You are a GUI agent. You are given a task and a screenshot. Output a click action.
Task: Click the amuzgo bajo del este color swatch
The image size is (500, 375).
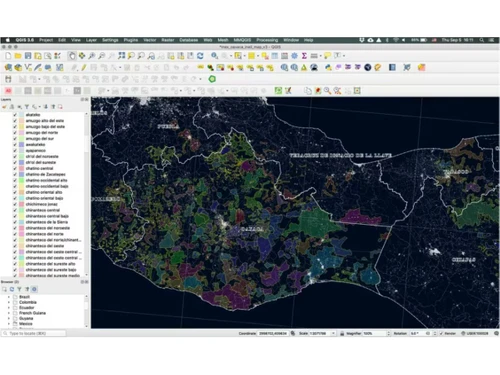[x=22, y=127]
